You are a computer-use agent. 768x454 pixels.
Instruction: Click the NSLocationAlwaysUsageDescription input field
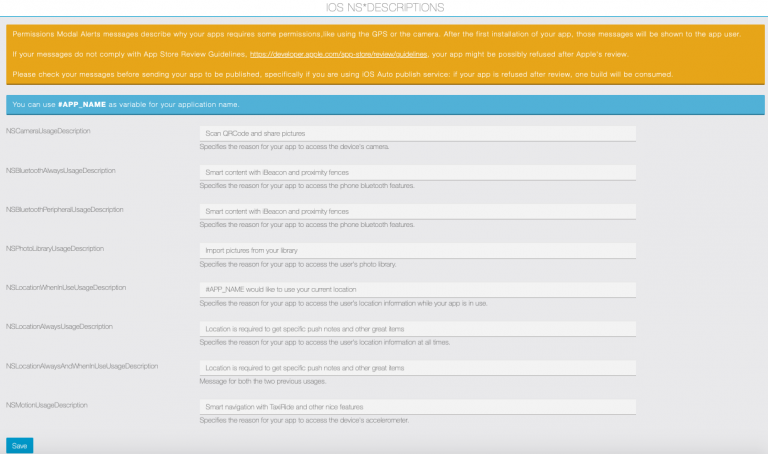pyautogui.click(x=418, y=328)
